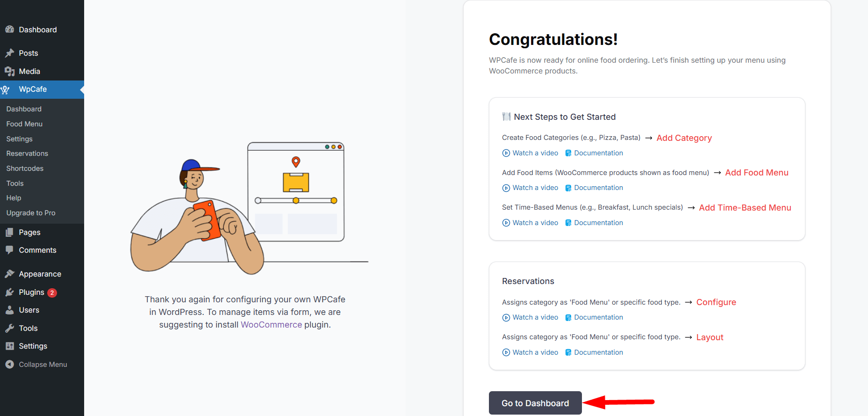
Task: Click the Add Category link
Action: pos(684,138)
